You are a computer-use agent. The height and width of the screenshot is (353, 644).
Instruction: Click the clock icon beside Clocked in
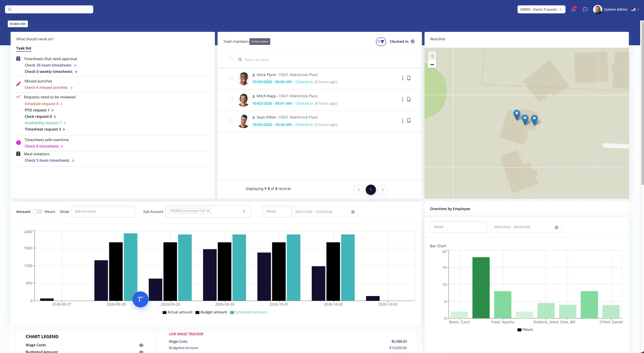click(412, 41)
